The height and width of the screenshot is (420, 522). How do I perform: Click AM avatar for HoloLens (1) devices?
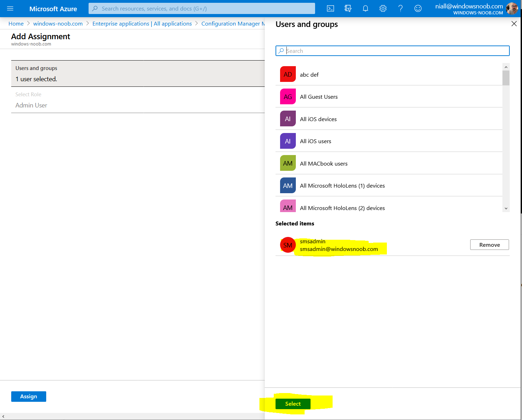point(288,185)
